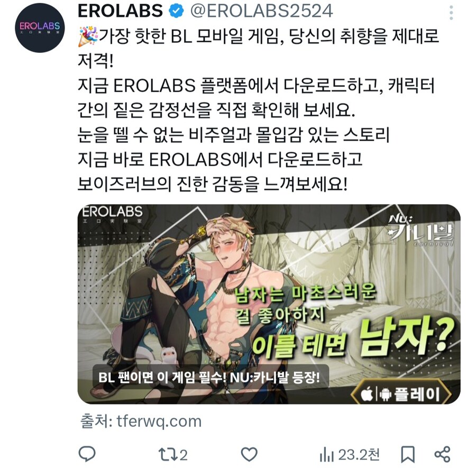Bookmark this post
This screenshot has height=468, width=476.
[407, 454]
